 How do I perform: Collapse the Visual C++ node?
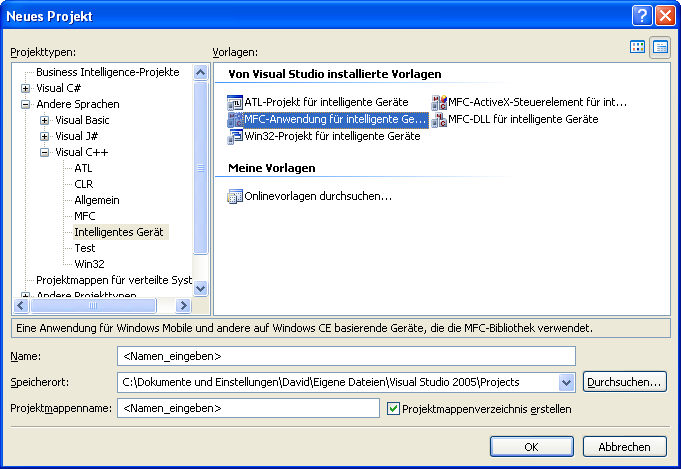44,152
